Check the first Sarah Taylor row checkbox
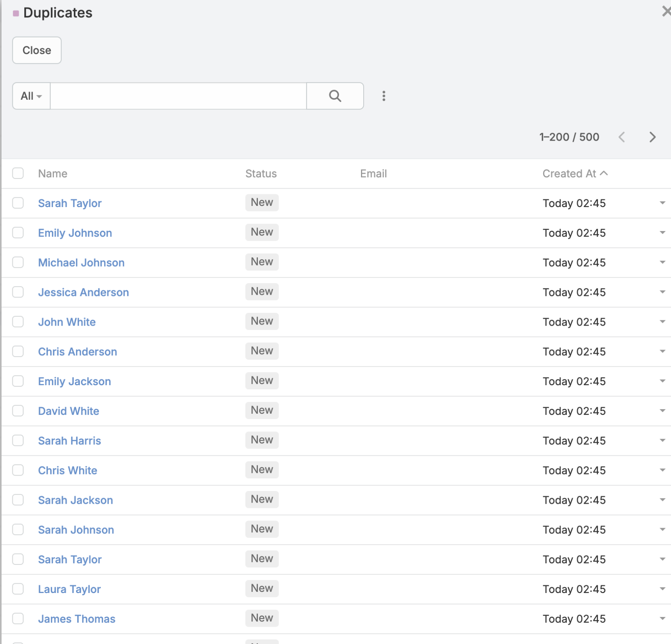Screen dimensions: 671x644 (18, 203)
